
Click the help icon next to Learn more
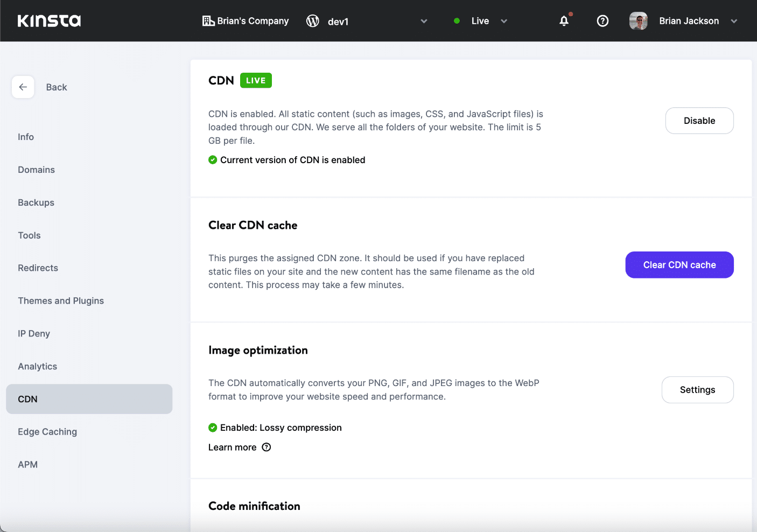coord(267,447)
